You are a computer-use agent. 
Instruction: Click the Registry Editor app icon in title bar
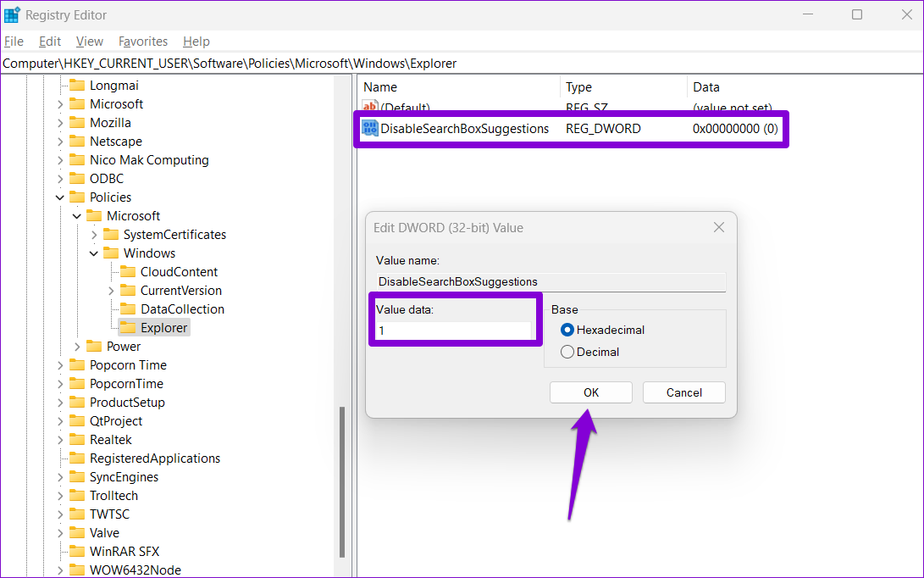pyautogui.click(x=12, y=14)
